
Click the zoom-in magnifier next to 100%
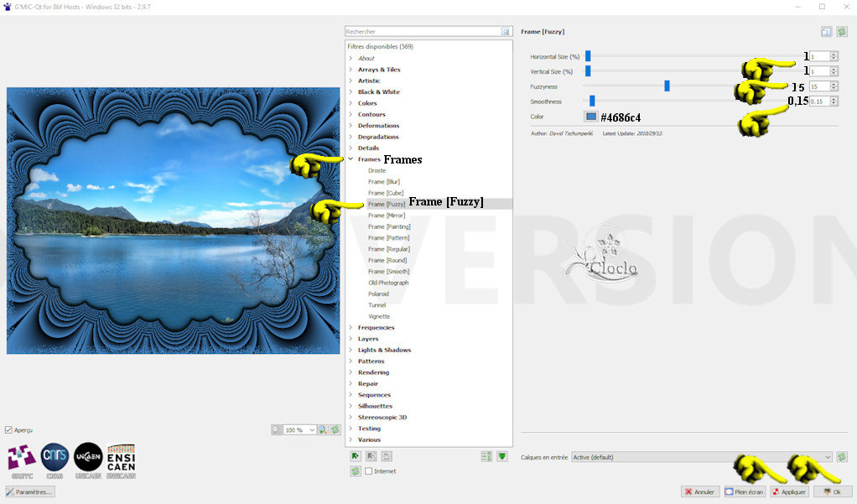point(322,429)
